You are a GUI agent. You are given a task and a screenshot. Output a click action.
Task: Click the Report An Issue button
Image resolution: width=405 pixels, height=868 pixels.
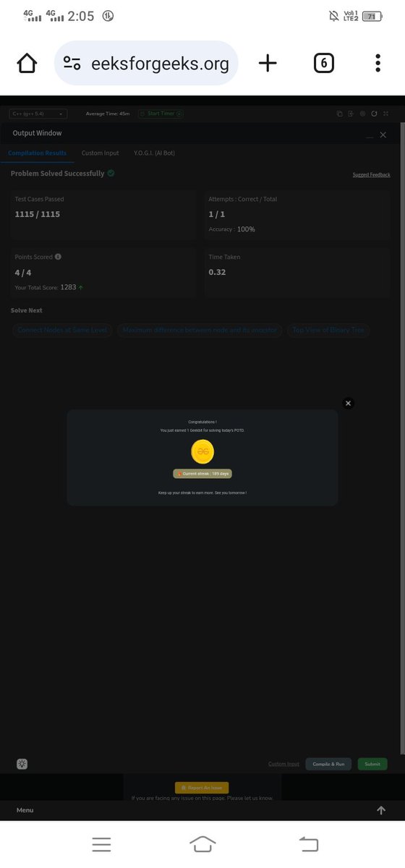202,788
